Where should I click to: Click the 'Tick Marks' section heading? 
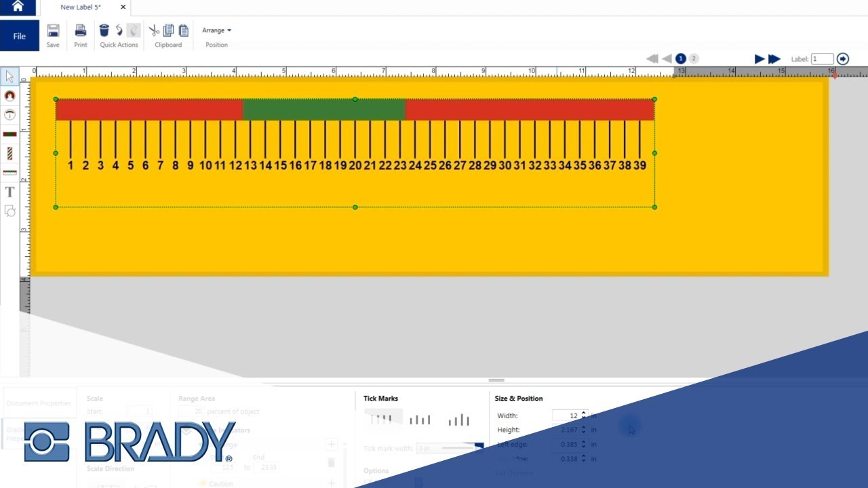380,399
